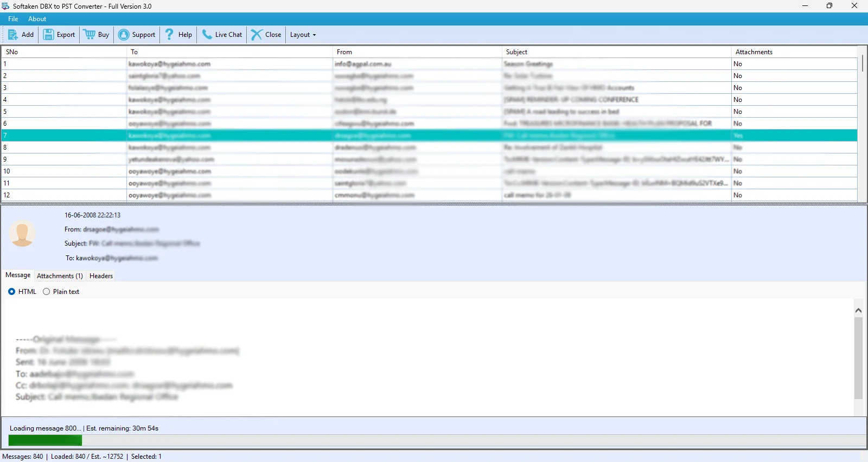The height and width of the screenshot is (462, 868).
Task: Sort by the To column header
Action: (229, 52)
